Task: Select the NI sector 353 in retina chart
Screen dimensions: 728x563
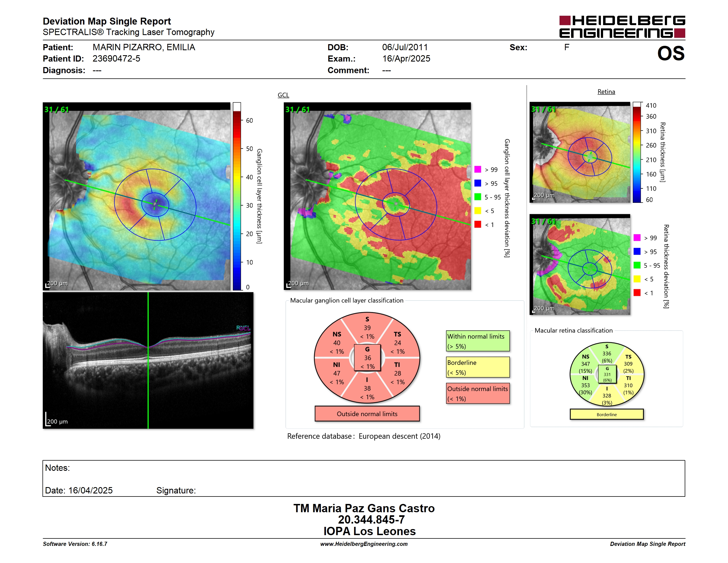Action: coord(585,385)
